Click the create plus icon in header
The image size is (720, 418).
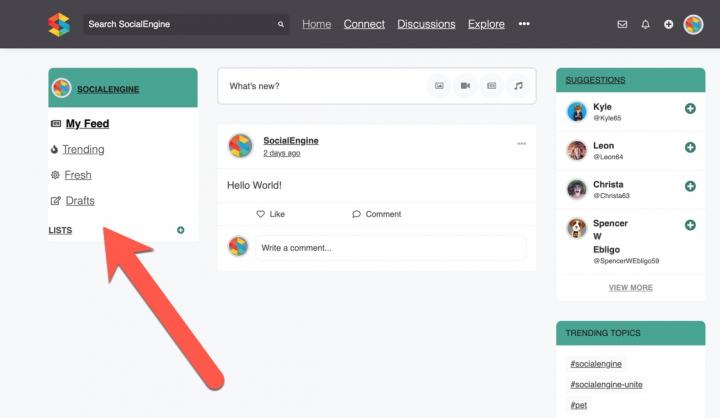click(x=669, y=24)
